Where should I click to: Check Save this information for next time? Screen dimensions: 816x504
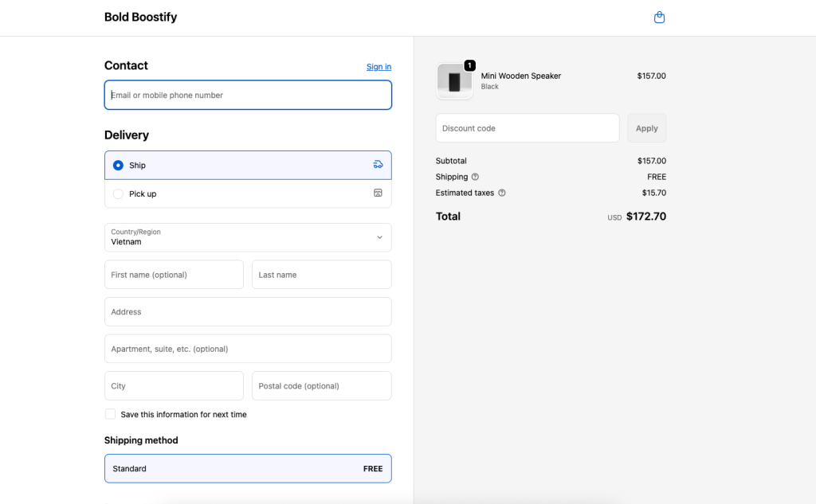[x=110, y=414]
